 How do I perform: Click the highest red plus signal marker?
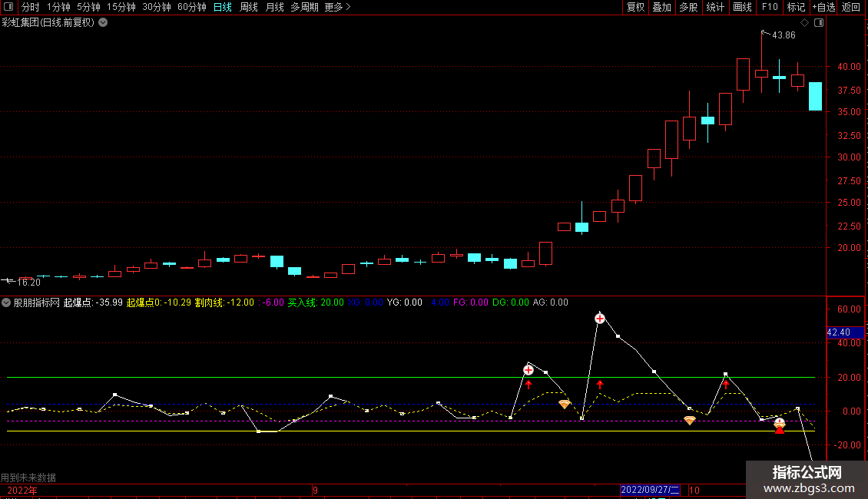(x=599, y=319)
